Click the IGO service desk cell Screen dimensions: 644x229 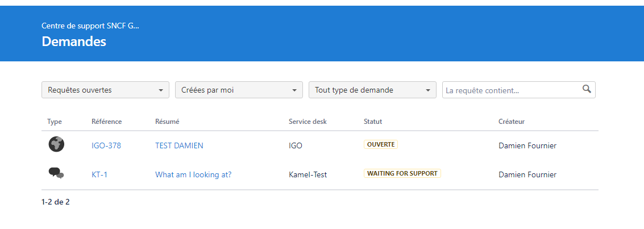coord(296,145)
